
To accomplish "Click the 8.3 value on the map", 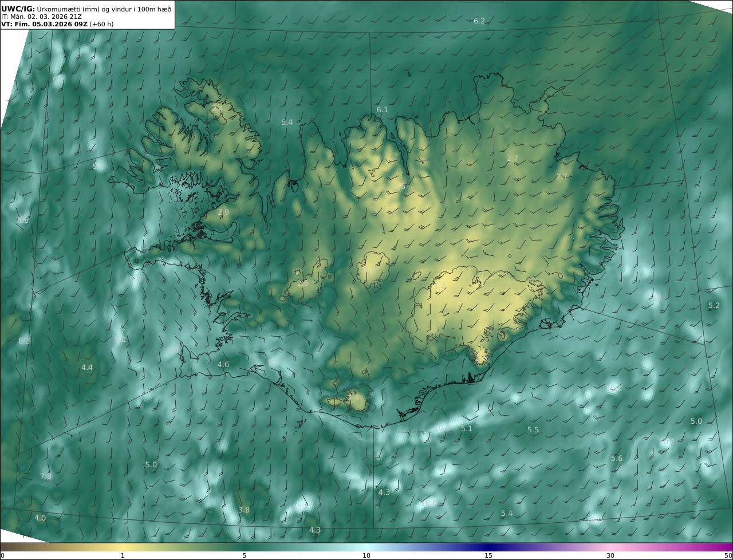I will 24,341.
